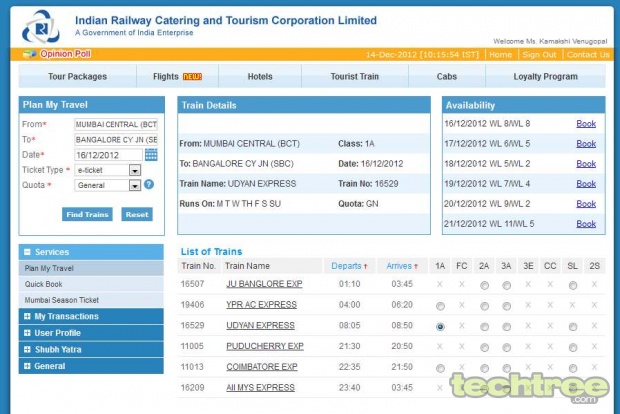This screenshot has width=620, height=414.
Task: Select 2A class for JU BANGLORE EXP
Action: click(484, 285)
